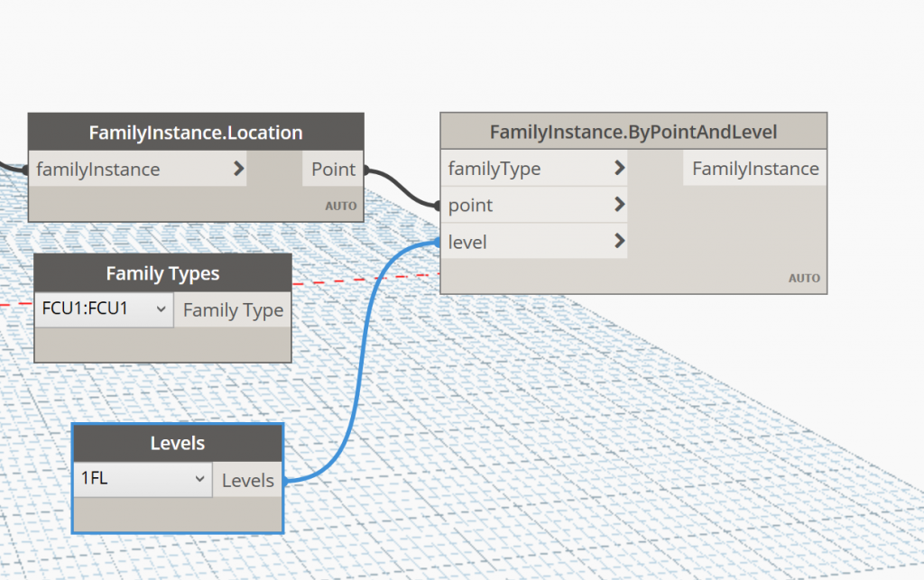Toggle AUTO lacing on FamilyInstance.ByPointAndLevel node
The height and width of the screenshot is (580, 924).
click(x=803, y=278)
